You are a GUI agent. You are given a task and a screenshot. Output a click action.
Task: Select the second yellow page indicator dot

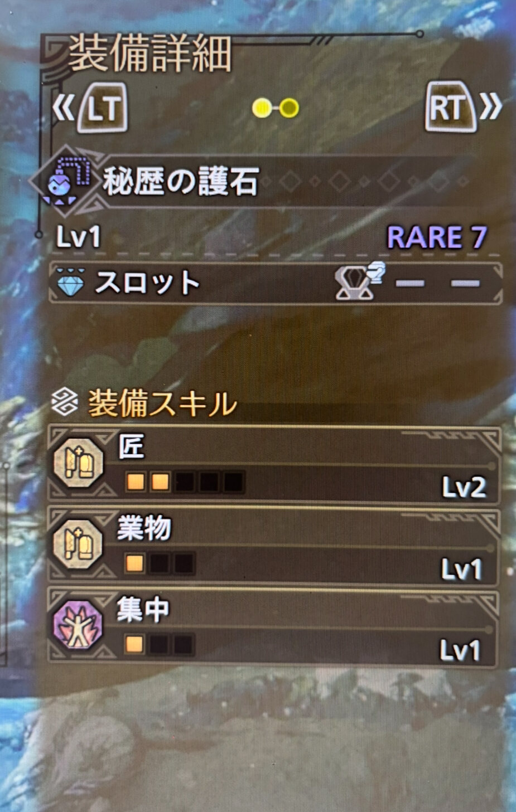288,108
